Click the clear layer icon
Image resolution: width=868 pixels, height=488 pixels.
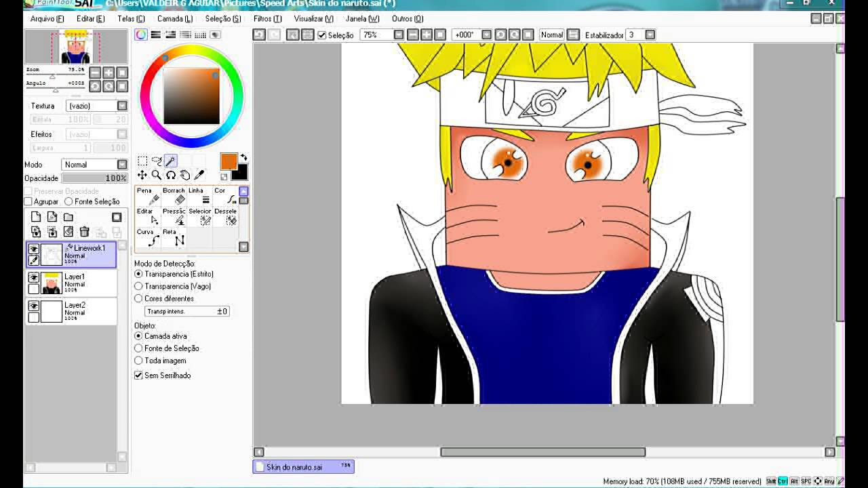[x=68, y=232]
